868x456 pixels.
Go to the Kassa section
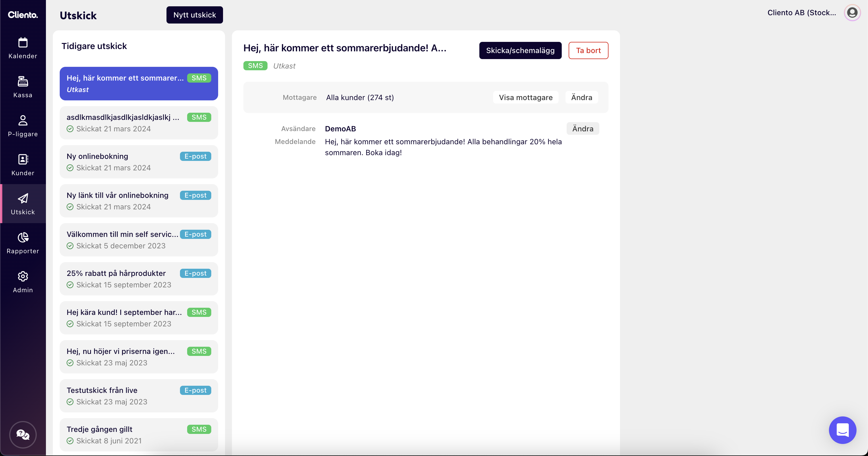[23, 87]
